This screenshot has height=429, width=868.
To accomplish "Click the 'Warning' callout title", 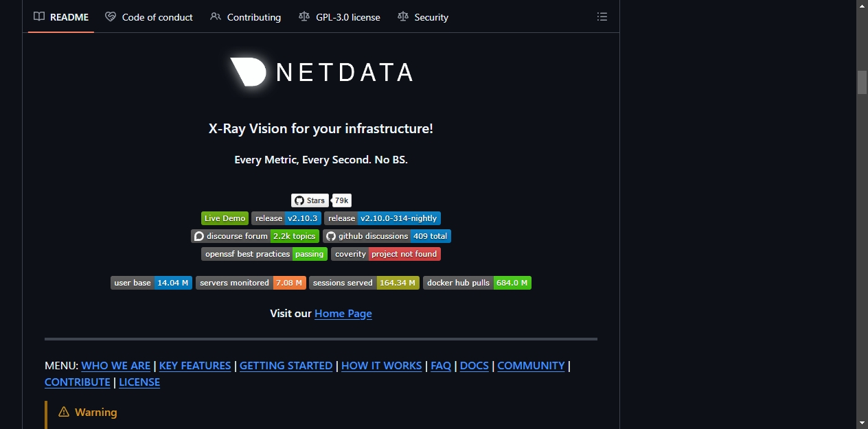I will click(x=95, y=412).
